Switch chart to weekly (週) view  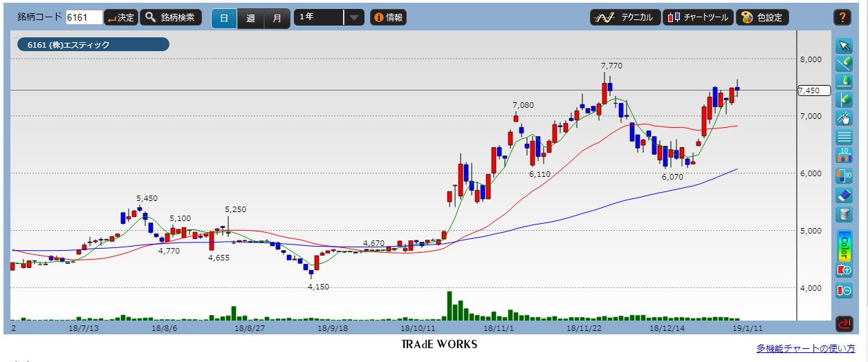coord(250,18)
